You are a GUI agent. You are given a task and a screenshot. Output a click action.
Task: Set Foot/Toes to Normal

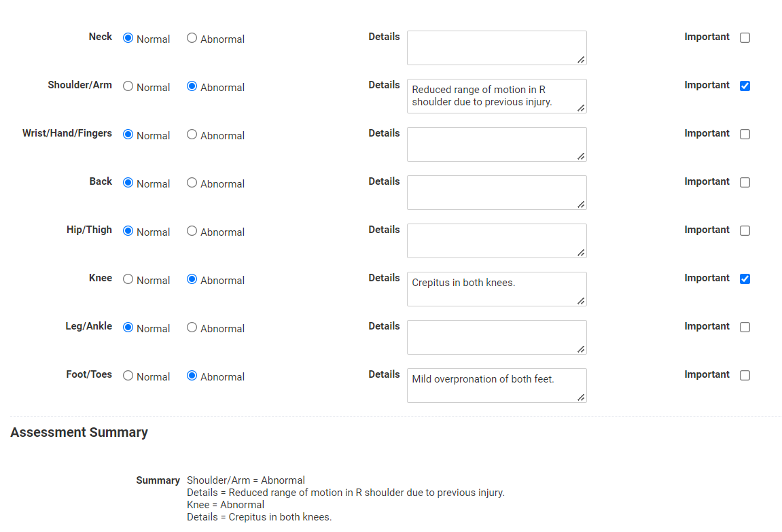[x=128, y=376]
